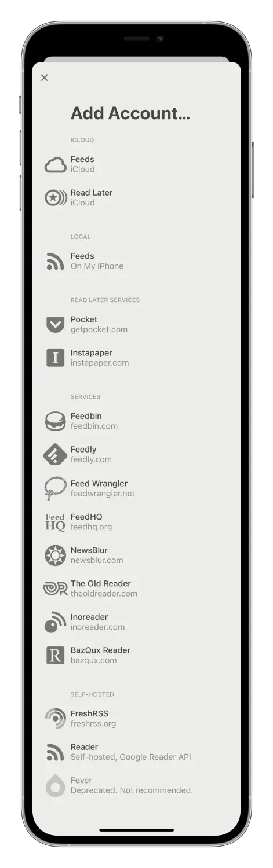This screenshot has height=868, width=273.
Task: Tap The Old Reader logo icon
Action: coord(56,589)
